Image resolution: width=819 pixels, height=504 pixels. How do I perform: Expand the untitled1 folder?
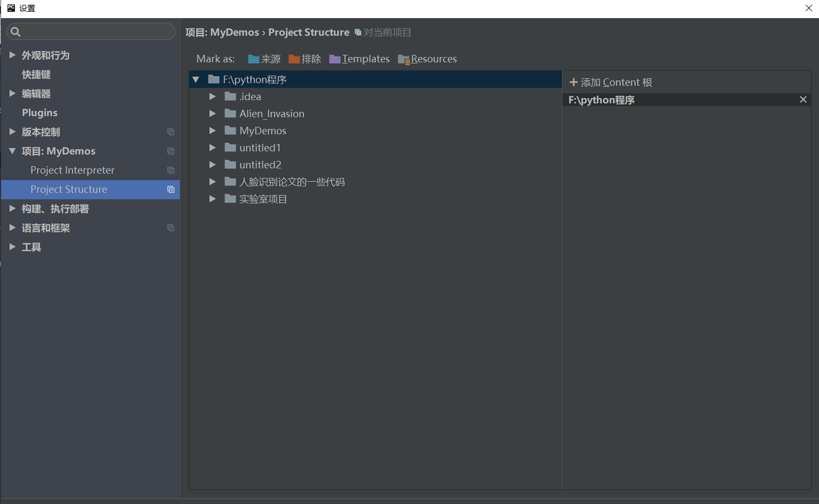212,148
